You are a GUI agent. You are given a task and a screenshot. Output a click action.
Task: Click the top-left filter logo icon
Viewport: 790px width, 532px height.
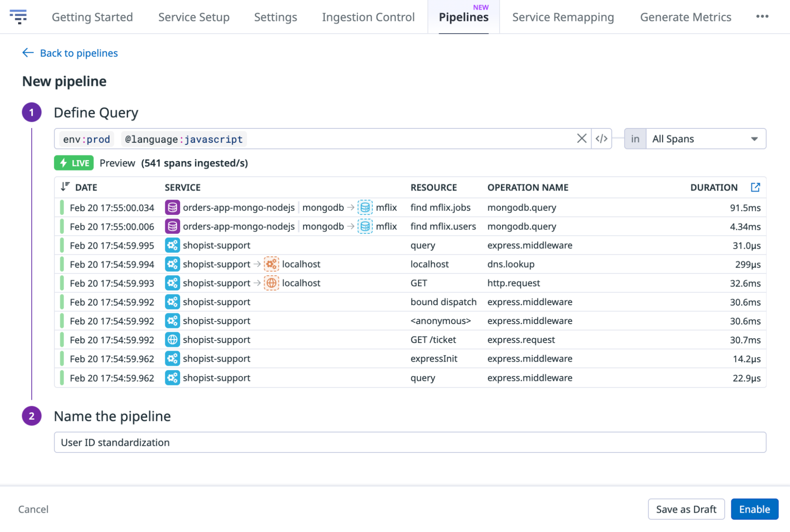[18, 17]
